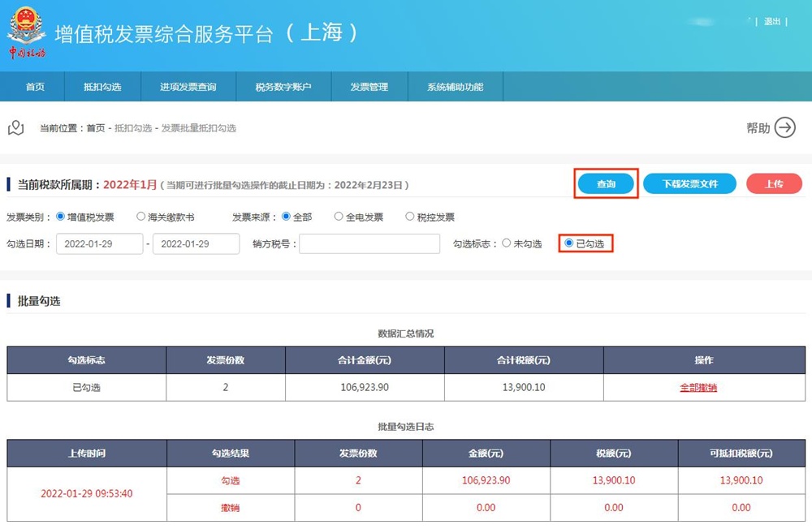Select the 已勾选 status radio

tap(569, 243)
